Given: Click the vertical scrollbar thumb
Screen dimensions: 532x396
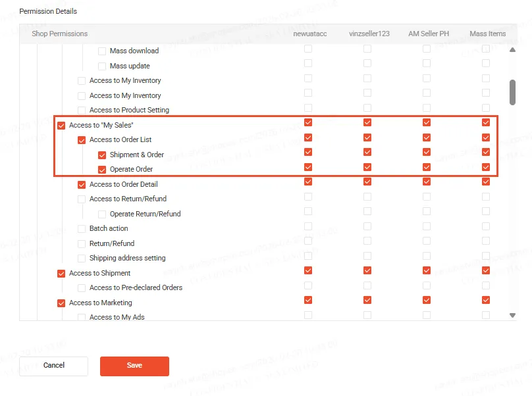Looking at the screenshot, I should pos(513,92).
